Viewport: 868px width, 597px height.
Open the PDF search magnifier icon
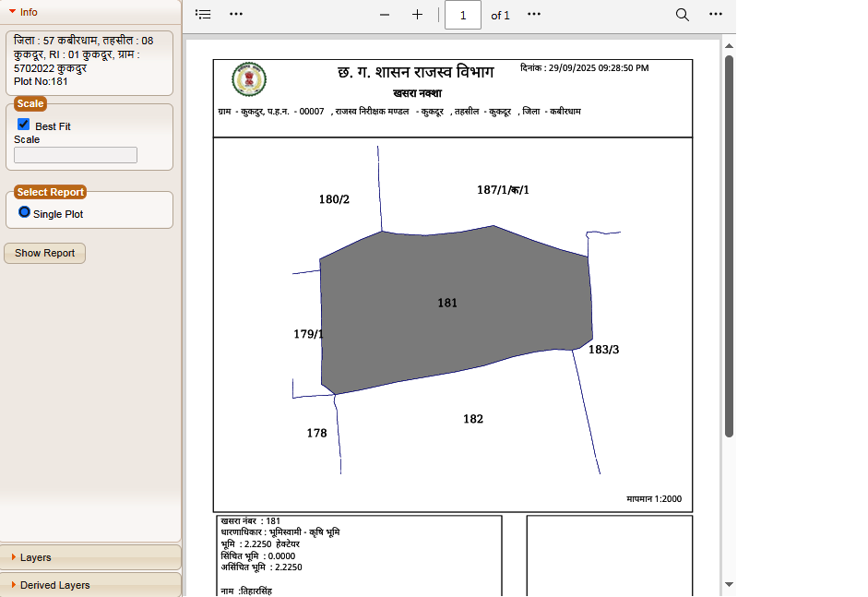683,15
